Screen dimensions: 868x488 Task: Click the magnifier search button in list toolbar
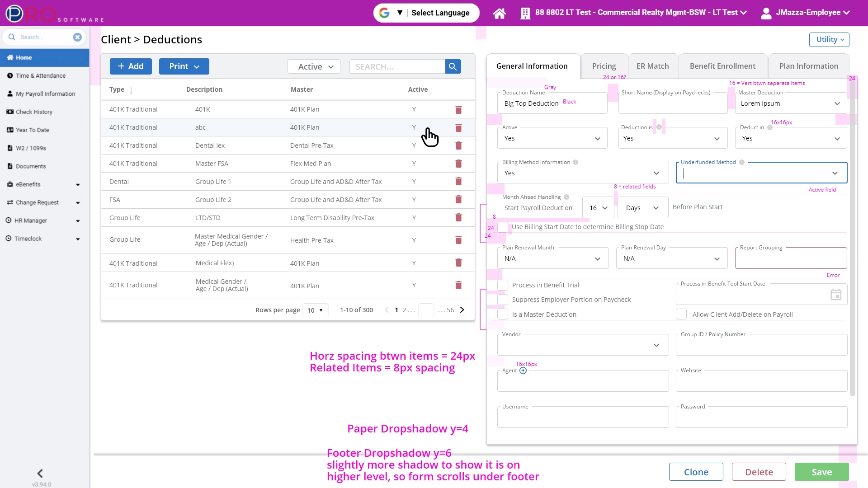click(x=453, y=66)
